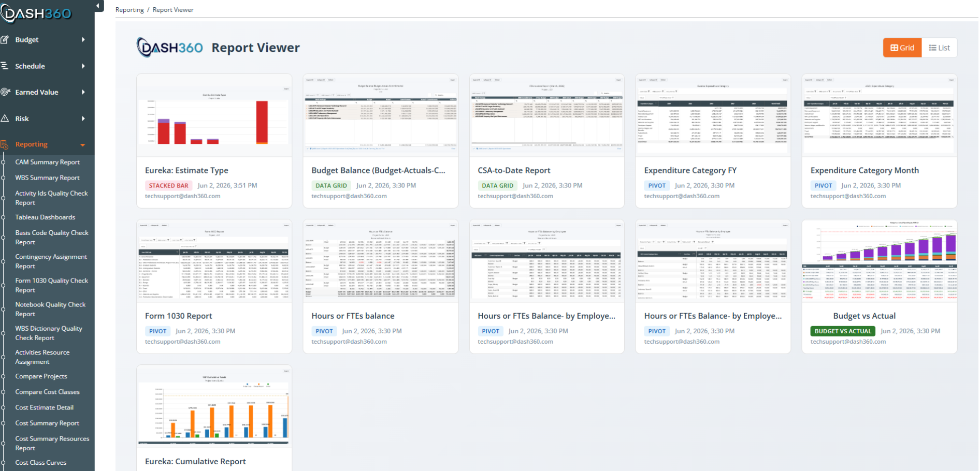Open WBS Dictionary Quality Check Report
This screenshot has height=471, width=980.
tap(49, 333)
